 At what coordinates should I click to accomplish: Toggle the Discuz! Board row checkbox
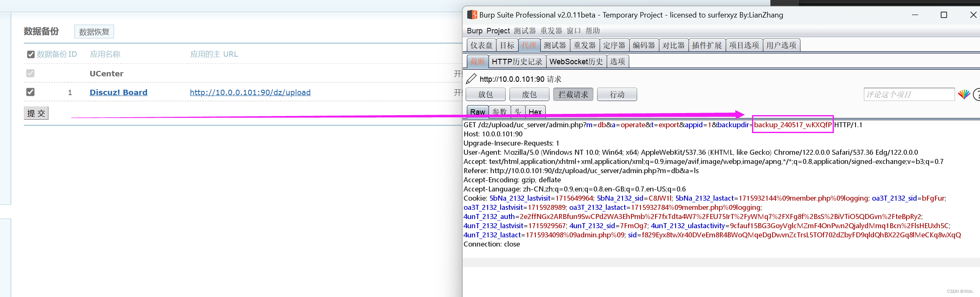pos(30,92)
